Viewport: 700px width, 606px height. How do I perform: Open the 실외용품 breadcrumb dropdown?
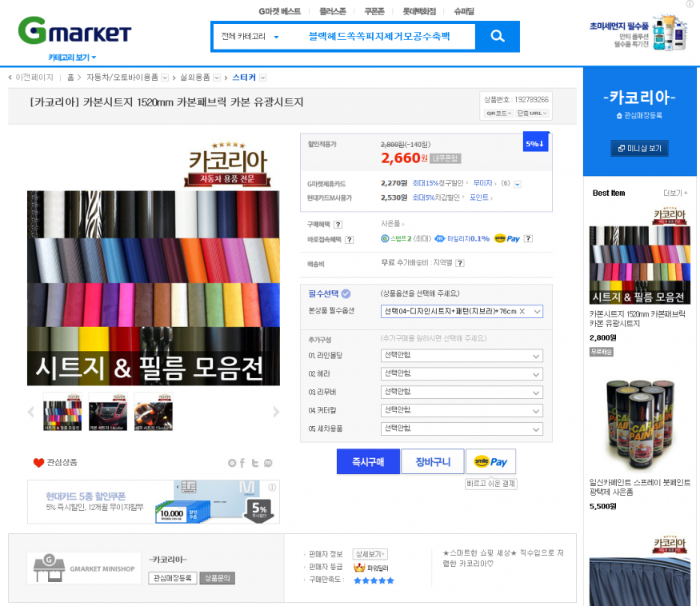pos(217,78)
